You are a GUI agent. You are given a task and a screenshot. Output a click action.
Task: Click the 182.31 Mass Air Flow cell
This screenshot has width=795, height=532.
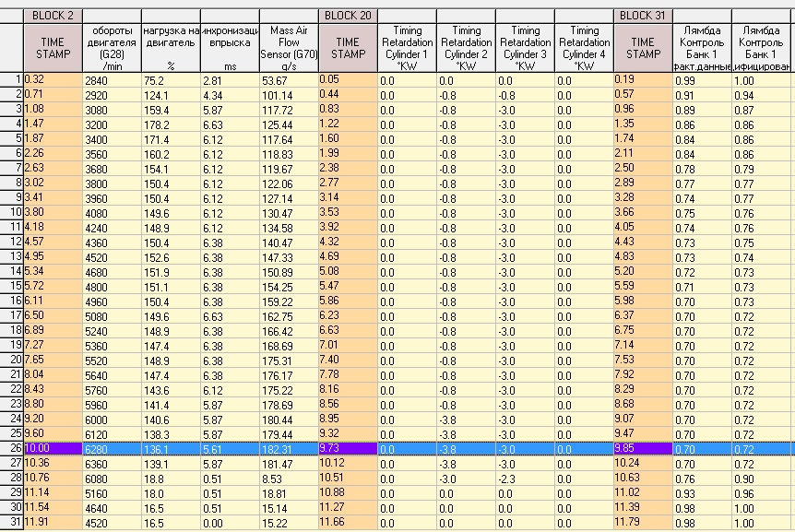pos(289,448)
